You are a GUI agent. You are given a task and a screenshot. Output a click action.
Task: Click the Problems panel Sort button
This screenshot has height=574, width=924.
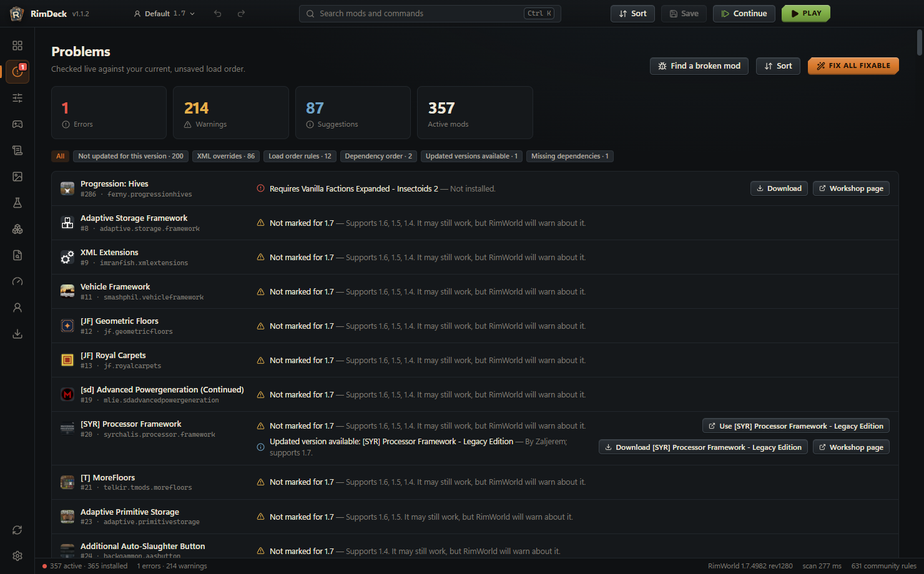pyautogui.click(x=778, y=66)
